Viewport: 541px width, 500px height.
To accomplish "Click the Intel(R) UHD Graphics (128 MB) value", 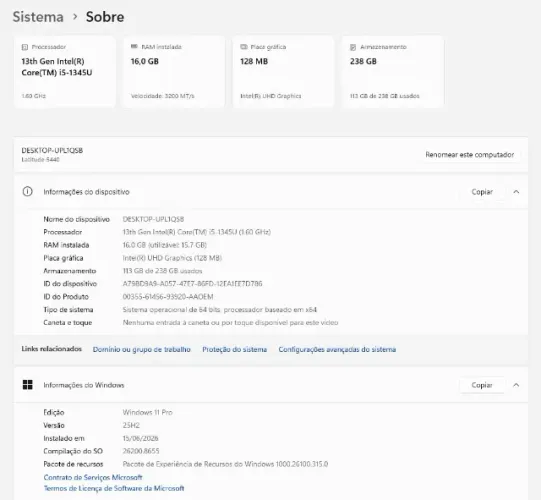I will point(172,258).
